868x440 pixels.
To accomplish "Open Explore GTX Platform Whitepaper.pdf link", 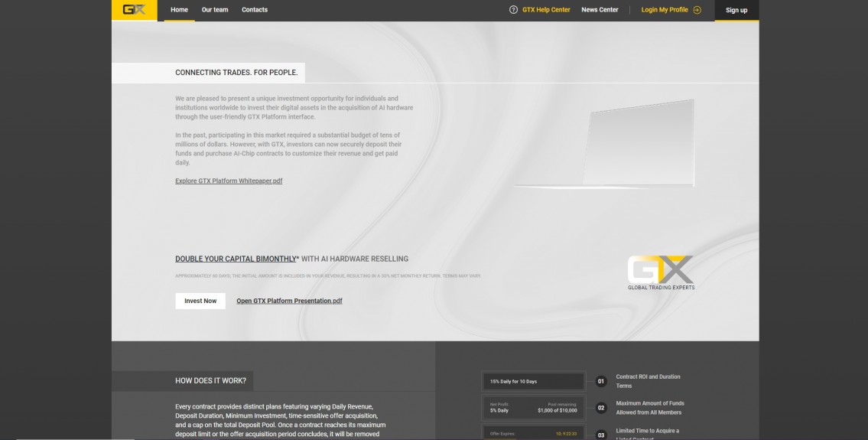I will [x=229, y=181].
